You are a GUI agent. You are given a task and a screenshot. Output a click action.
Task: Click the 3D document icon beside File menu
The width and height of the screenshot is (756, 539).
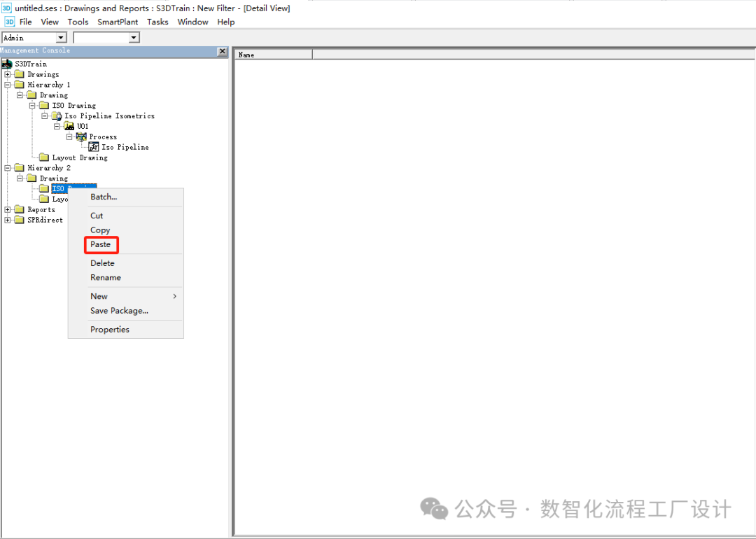coord(10,22)
